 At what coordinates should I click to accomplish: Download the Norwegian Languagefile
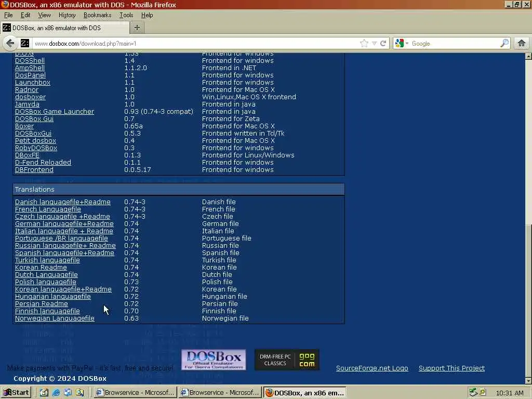pos(55,318)
